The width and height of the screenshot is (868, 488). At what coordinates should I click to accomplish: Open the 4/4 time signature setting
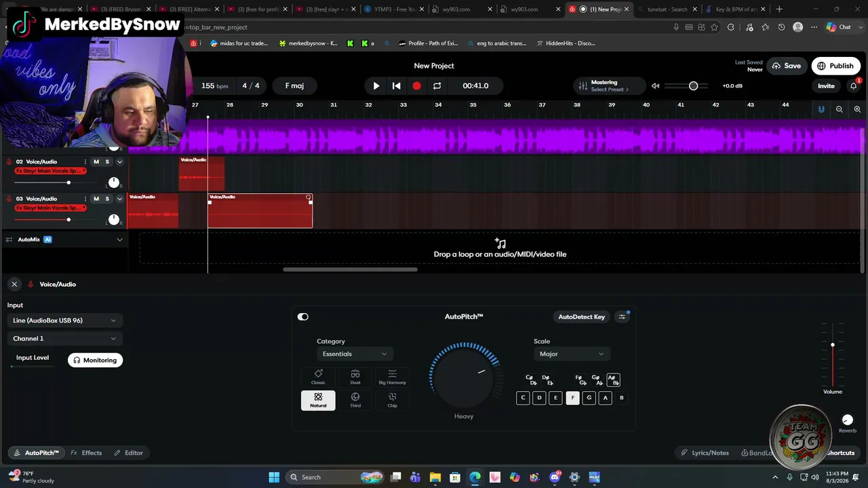click(x=251, y=86)
